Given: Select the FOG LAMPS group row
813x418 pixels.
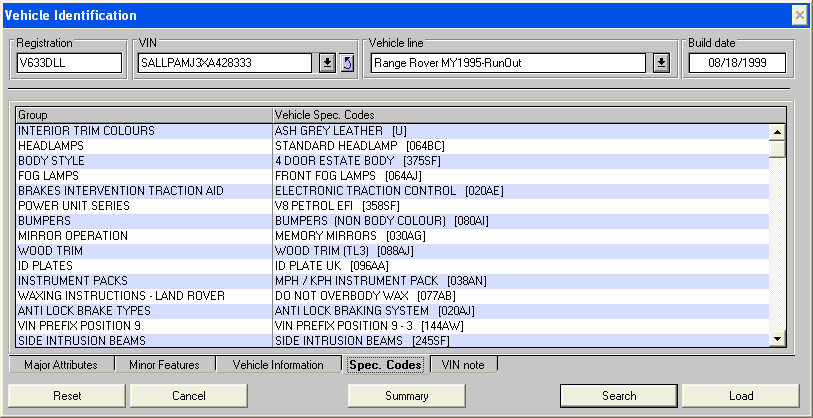Looking at the screenshot, I should [393, 176].
